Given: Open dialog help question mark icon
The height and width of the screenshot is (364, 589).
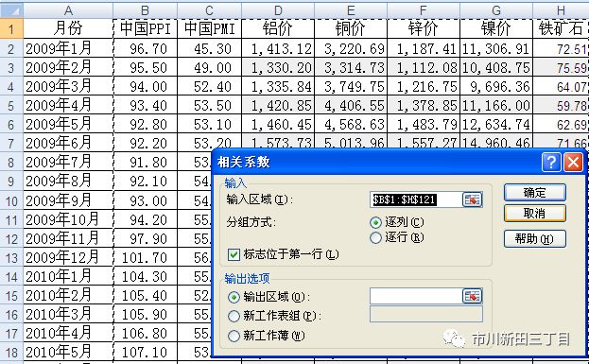Looking at the screenshot, I should point(551,163).
